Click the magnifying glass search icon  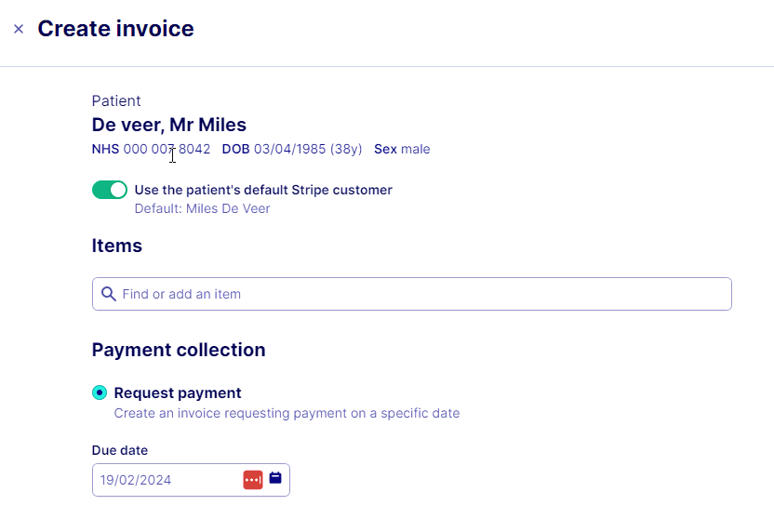[x=109, y=294]
